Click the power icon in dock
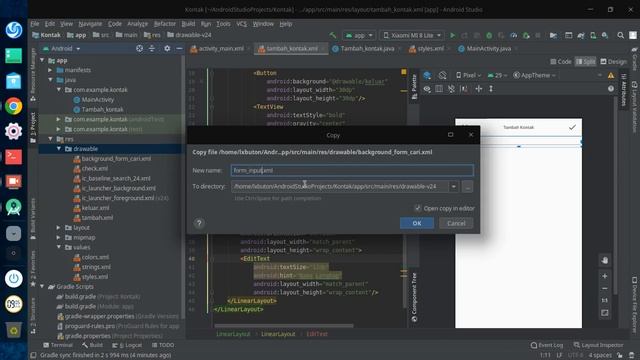The height and width of the screenshot is (360, 640). click(13, 279)
